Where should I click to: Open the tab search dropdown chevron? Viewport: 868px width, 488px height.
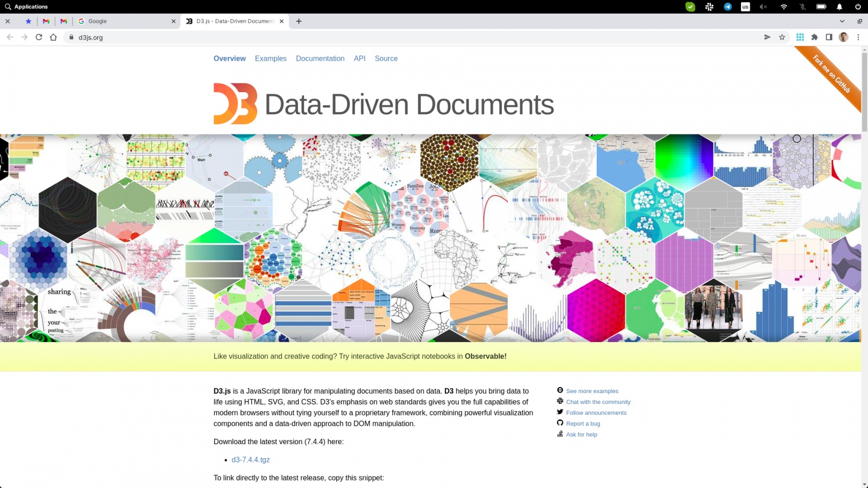coord(842,21)
